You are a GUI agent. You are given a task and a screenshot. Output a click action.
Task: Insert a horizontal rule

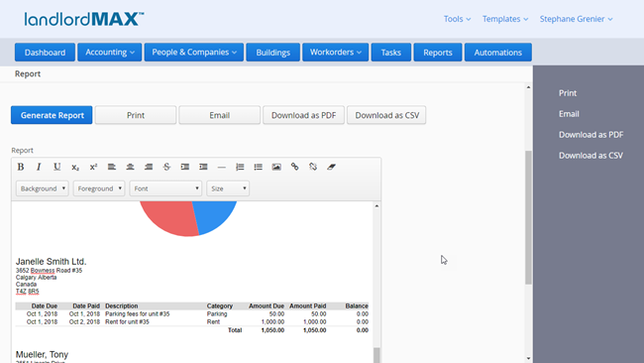pyautogui.click(x=221, y=167)
